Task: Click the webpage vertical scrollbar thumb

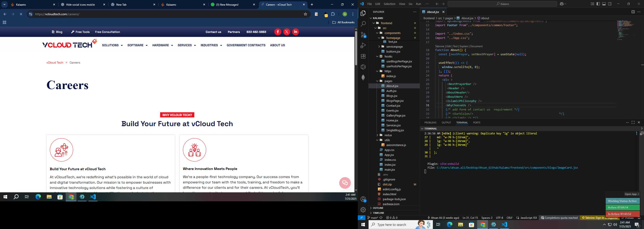Action: coord(356,48)
